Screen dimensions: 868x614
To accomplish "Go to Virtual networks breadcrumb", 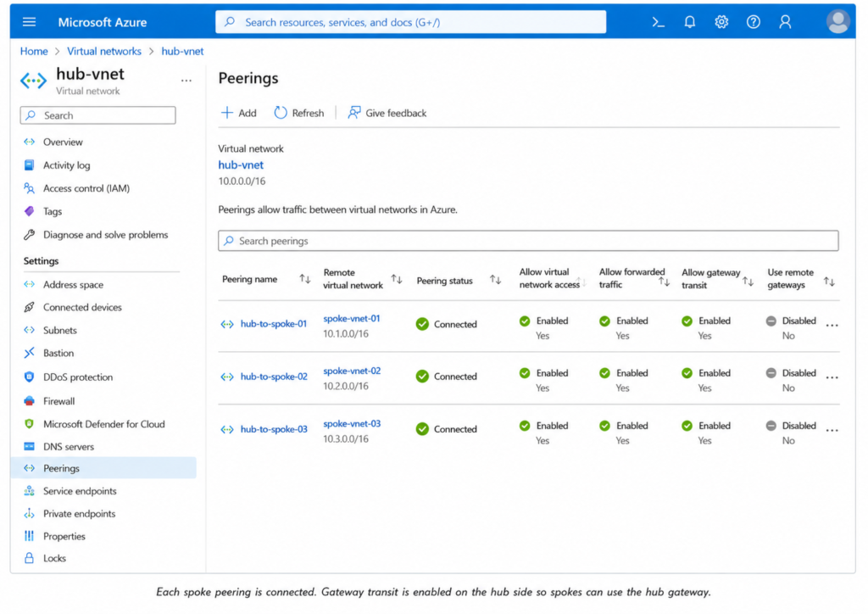I will click(104, 52).
